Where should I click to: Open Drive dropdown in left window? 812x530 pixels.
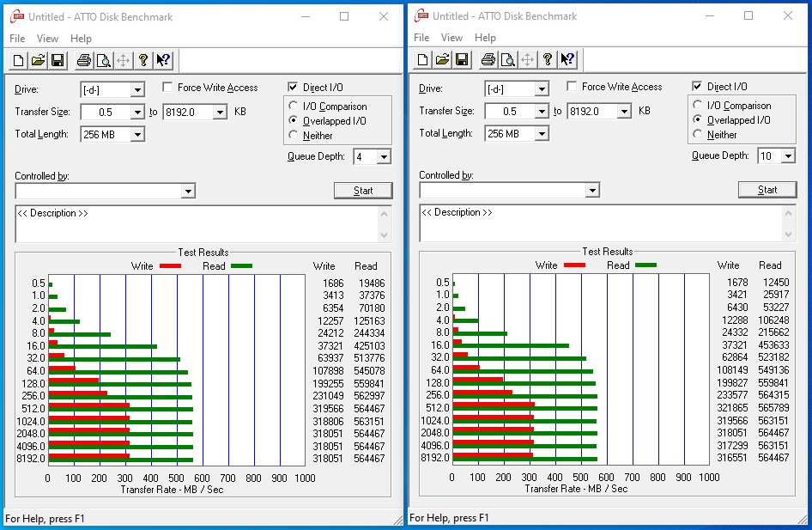click(x=137, y=89)
